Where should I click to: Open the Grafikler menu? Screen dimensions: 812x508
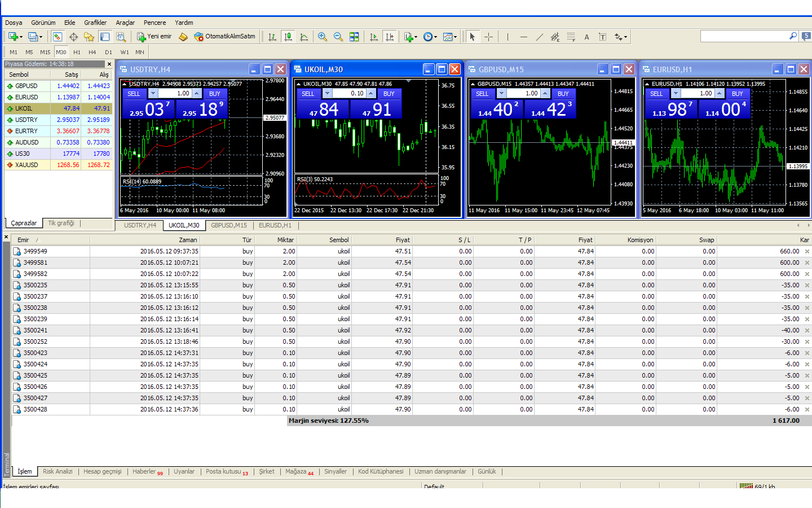pyautogui.click(x=95, y=23)
